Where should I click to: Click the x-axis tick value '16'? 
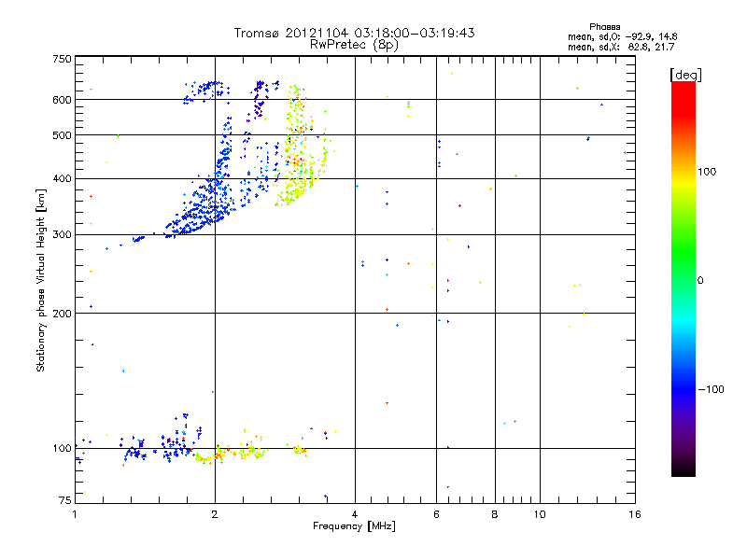[x=635, y=514]
